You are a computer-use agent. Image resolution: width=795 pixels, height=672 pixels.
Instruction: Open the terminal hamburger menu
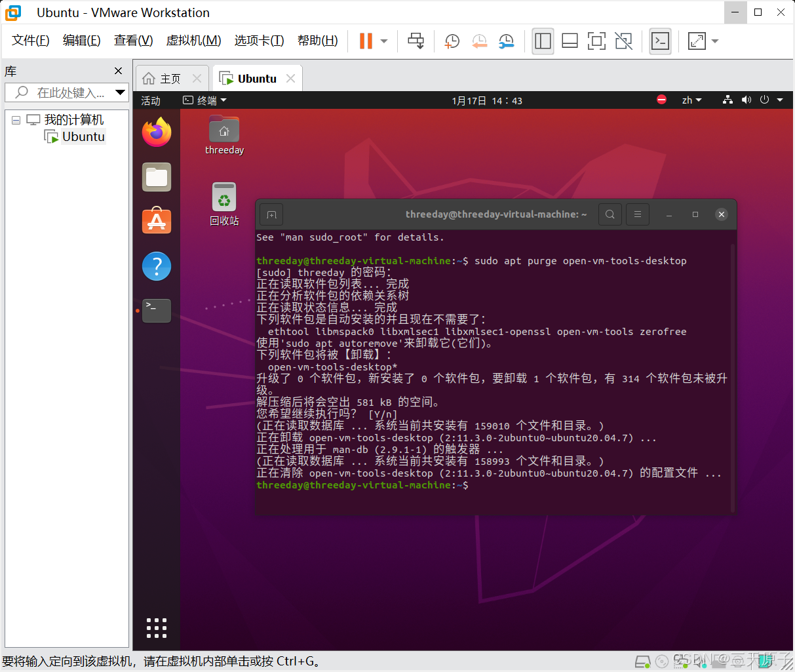point(637,214)
